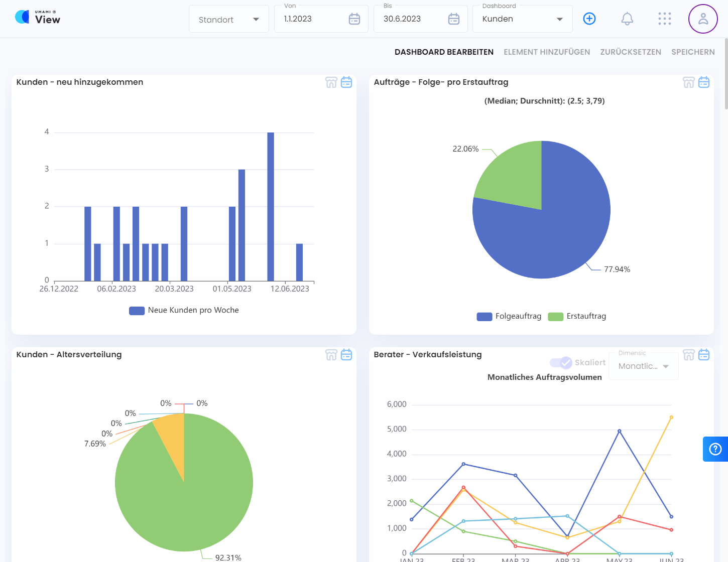Click the store icon on Kunden - Altersverteilung
This screenshot has height=562, width=728.
point(331,355)
